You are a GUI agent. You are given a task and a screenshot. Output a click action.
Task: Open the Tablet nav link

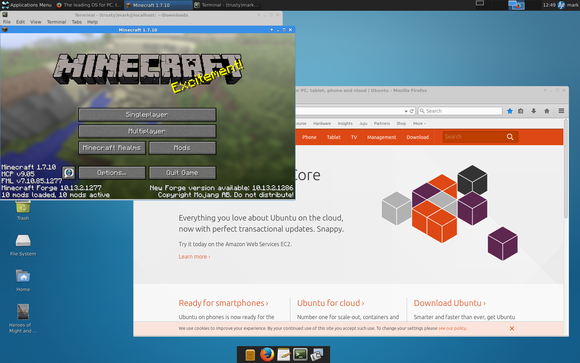tap(333, 137)
